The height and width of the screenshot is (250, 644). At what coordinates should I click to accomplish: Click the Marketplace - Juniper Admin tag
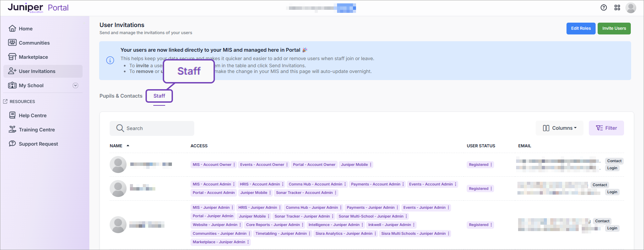(220, 242)
